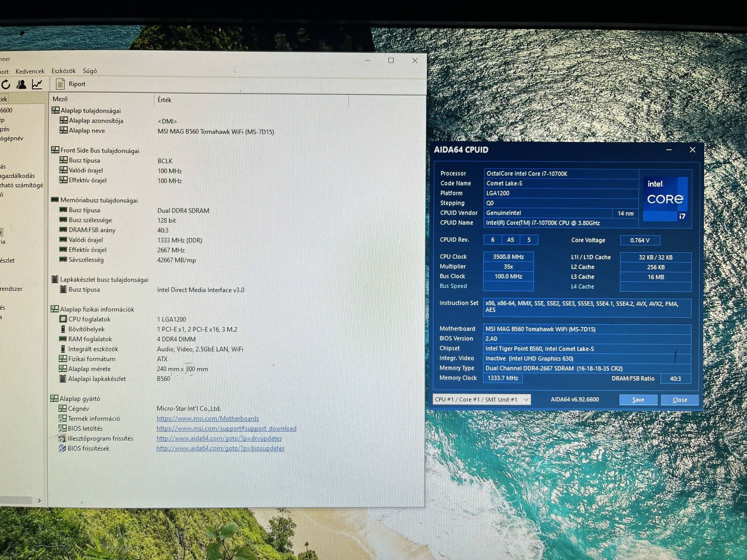The height and width of the screenshot is (560, 747).
Task: Click the icon beside DRAM:FSB arány
Action: coord(63,230)
